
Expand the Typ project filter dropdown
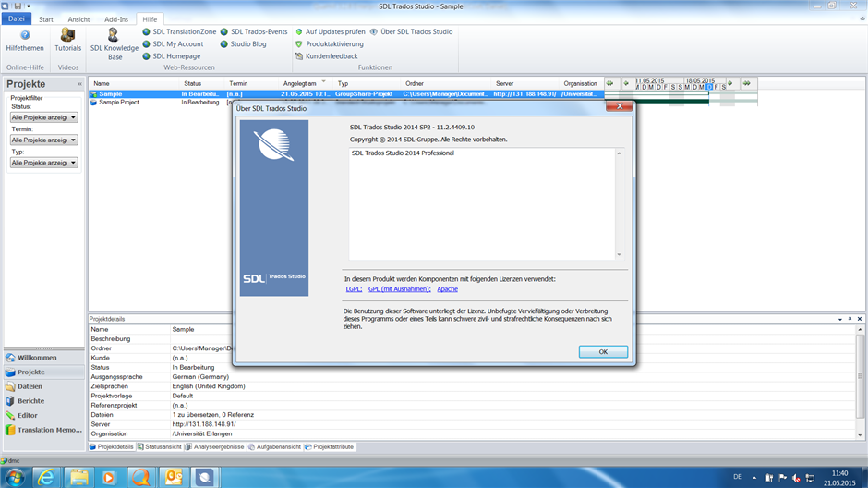[x=74, y=163]
